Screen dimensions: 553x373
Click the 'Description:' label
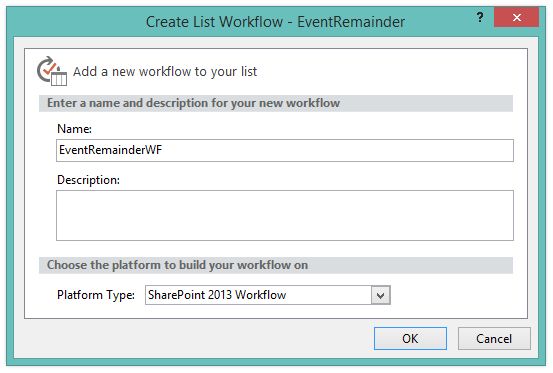coord(89,180)
